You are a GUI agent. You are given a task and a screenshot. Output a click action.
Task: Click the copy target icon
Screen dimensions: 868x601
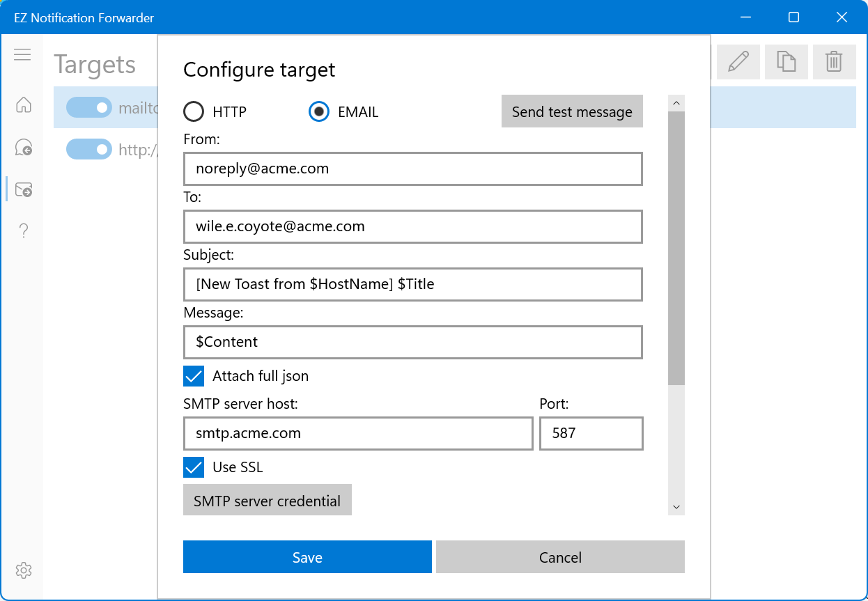pos(786,62)
